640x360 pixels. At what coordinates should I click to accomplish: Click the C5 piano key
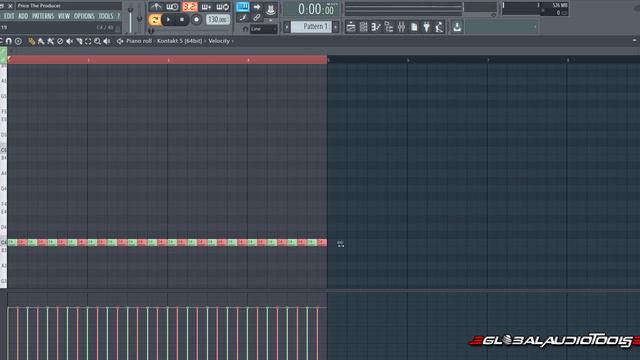coord(3,150)
